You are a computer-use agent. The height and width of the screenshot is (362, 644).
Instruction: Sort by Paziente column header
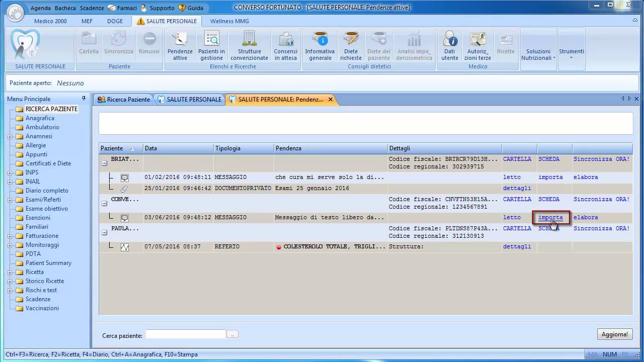(121, 148)
